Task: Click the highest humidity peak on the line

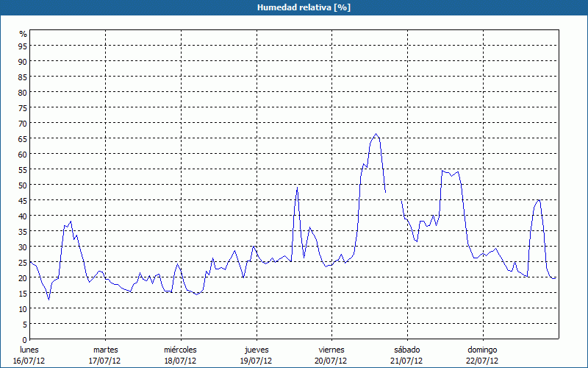Action: (x=376, y=134)
